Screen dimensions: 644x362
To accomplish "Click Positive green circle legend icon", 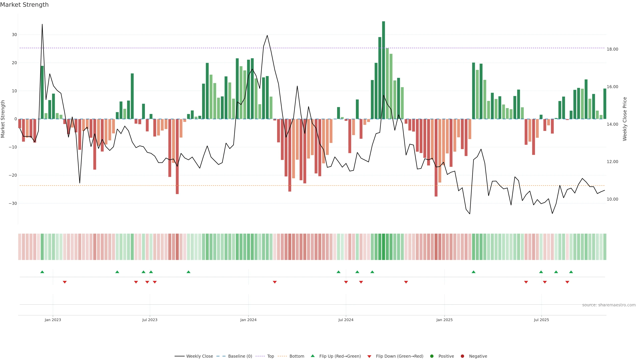I will [x=432, y=356].
